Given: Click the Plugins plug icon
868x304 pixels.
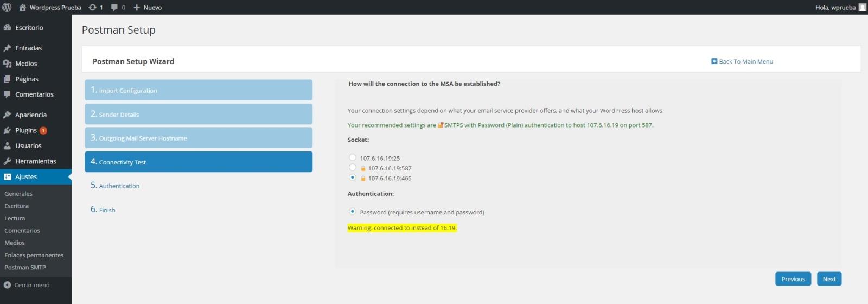Looking at the screenshot, I should click(x=7, y=130).
